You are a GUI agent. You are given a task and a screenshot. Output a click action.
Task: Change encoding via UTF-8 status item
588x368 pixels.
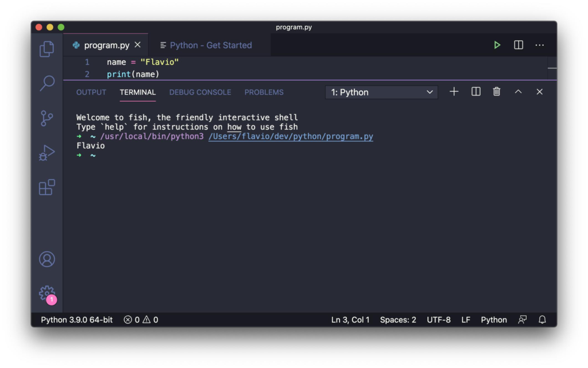point(438,320)
